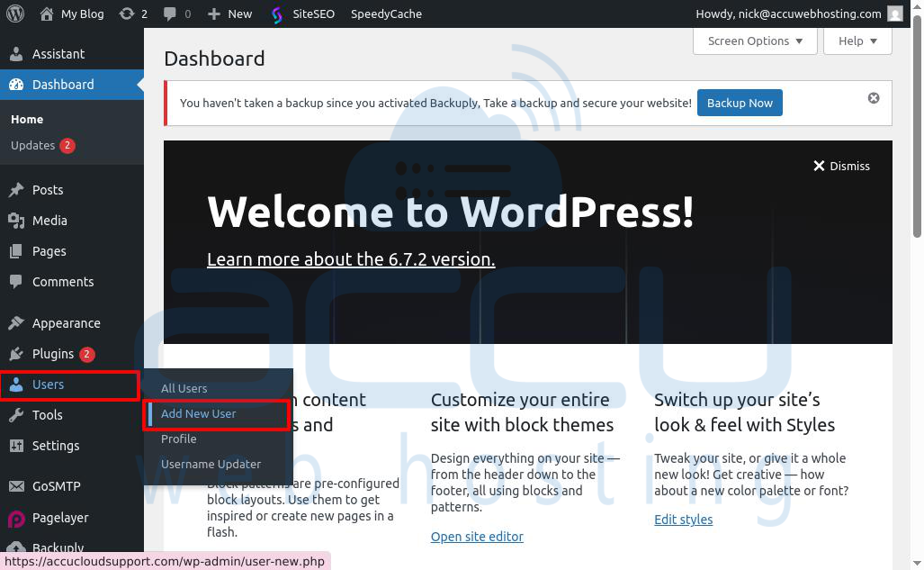Image resolution: width=924 pixels, height=570 pixels.
Task: Select Add New User from the submenu
Action: pos(199,413)
